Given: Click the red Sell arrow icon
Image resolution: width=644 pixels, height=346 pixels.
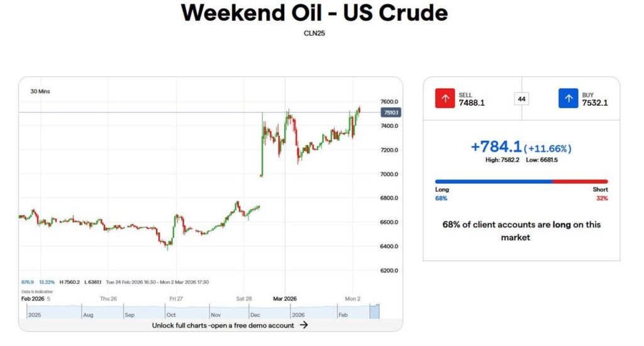Looking at the screenshot, I should [x=445, y=99].
